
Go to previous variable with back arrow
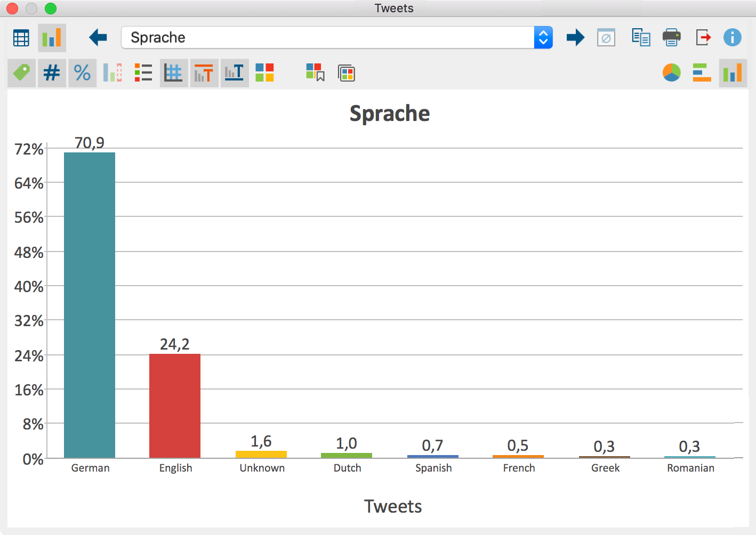tap(98, 37)
